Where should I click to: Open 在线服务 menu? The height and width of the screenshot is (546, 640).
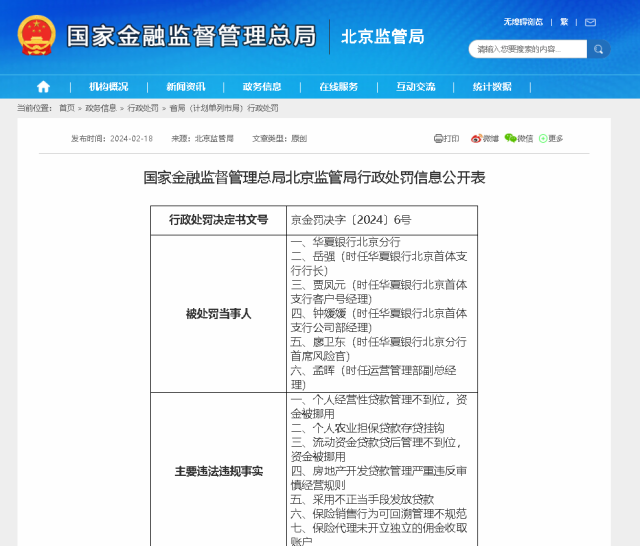[x=339, y=87]
